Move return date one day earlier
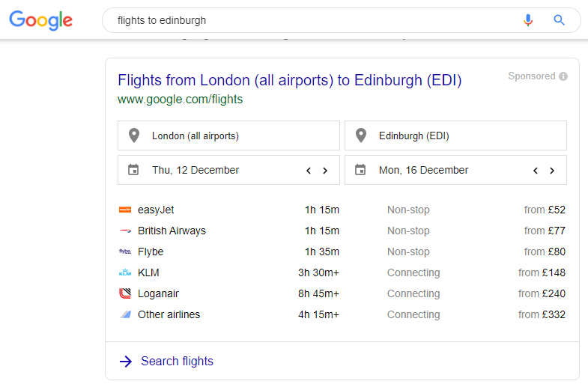This screenshot has width=588, height=390. [x=536, y=171]
